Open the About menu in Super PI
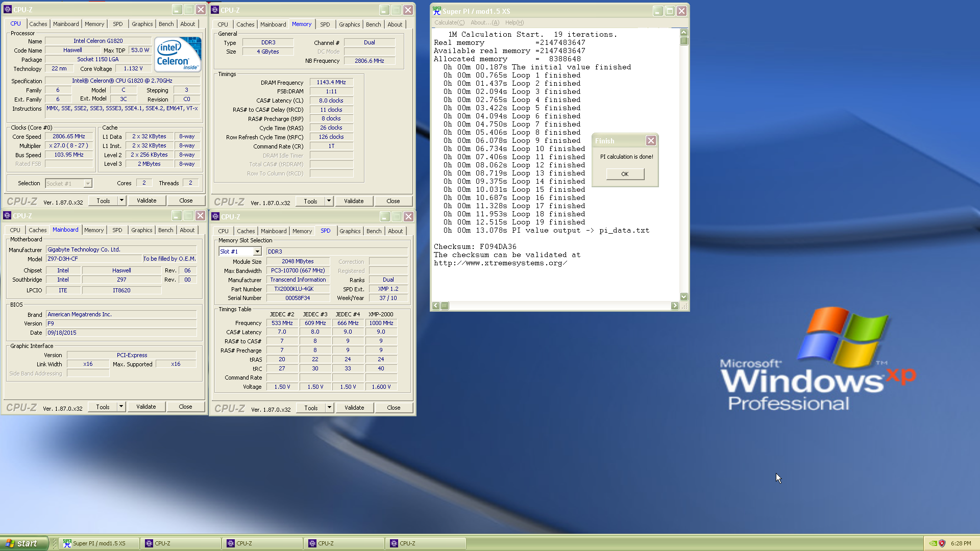 point(484,22)
